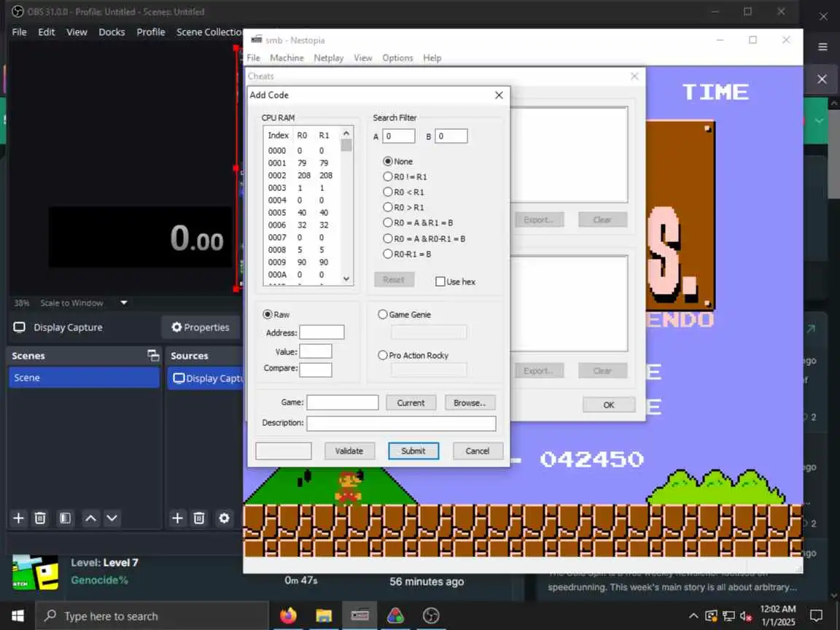Screen dimensions: 840x630
Task: Close the Cheats dialog with X
Action: (x=634, y=77)
